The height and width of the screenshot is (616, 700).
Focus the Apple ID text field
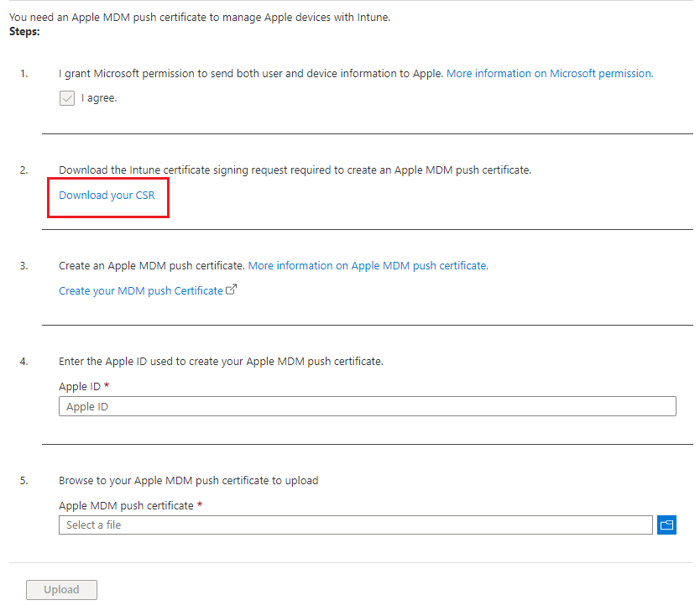[x=367, y=407]
